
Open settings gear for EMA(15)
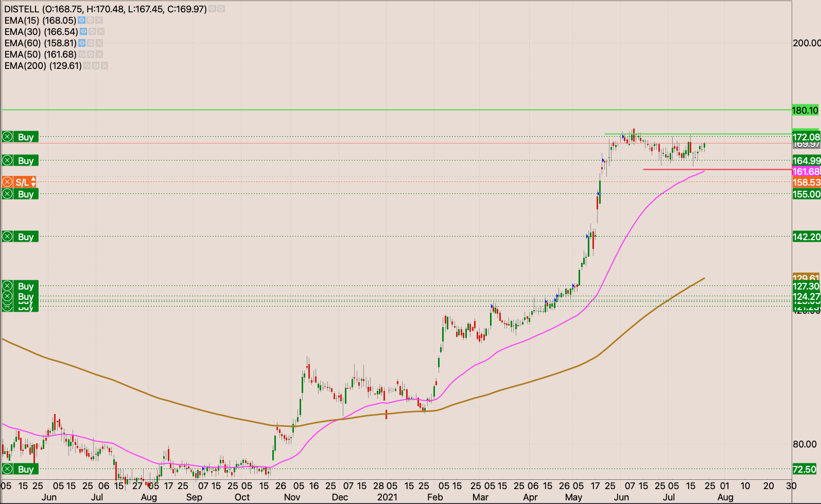pos(91,21)
